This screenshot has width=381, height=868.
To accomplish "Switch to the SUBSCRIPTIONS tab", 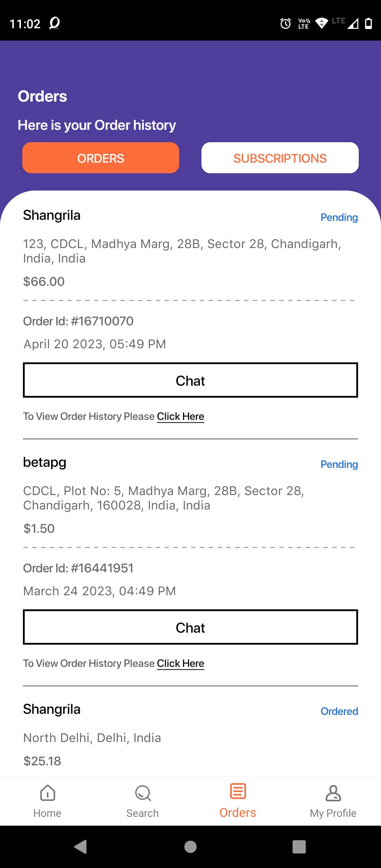I will 280,158.
